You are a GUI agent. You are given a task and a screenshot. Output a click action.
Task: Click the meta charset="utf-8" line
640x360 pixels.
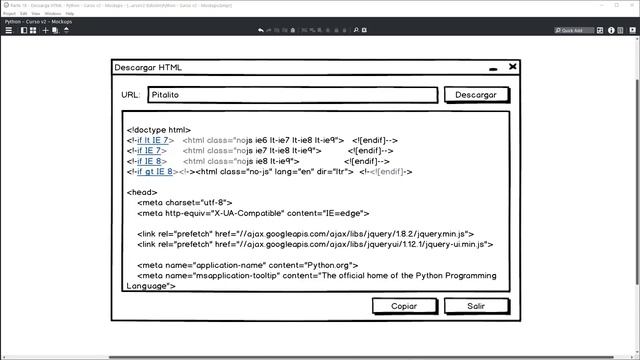(185, 203)
